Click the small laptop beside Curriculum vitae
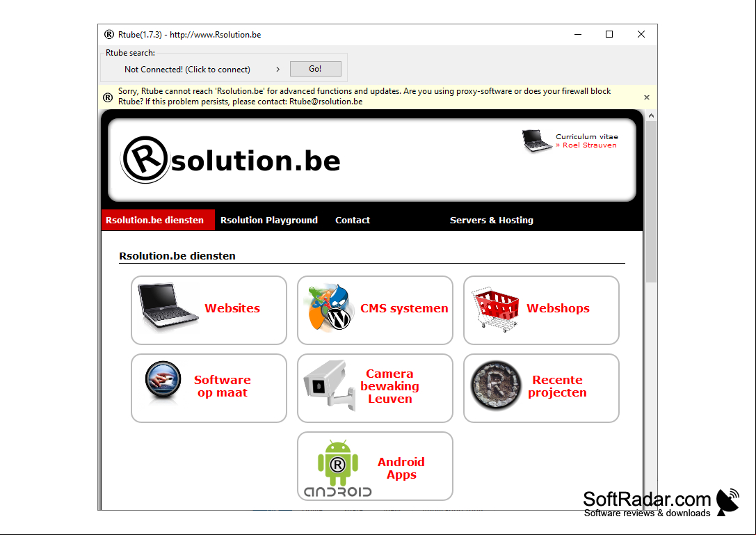756x535 pixels. [x=537, y=141]
